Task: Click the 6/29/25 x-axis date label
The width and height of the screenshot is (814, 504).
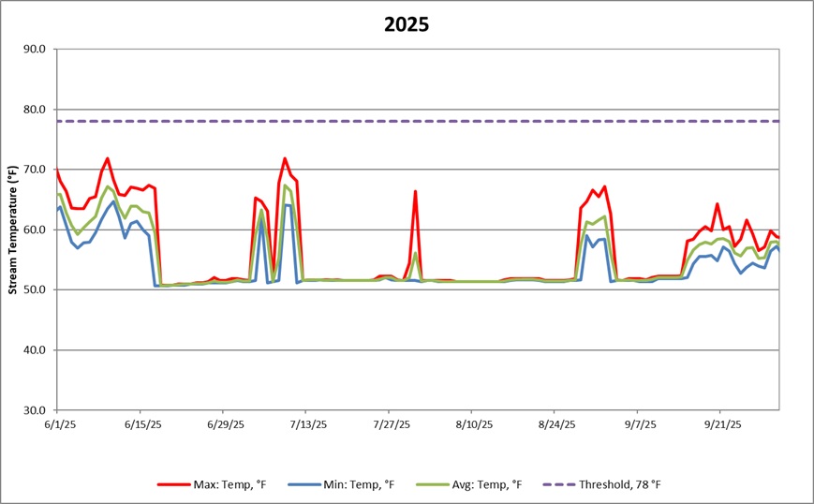Action: click(223, 424)
